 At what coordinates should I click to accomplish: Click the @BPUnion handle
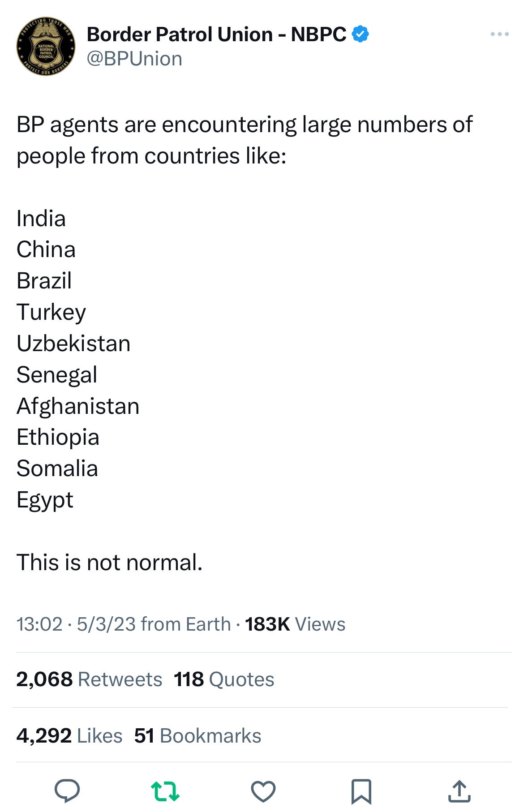134,59
